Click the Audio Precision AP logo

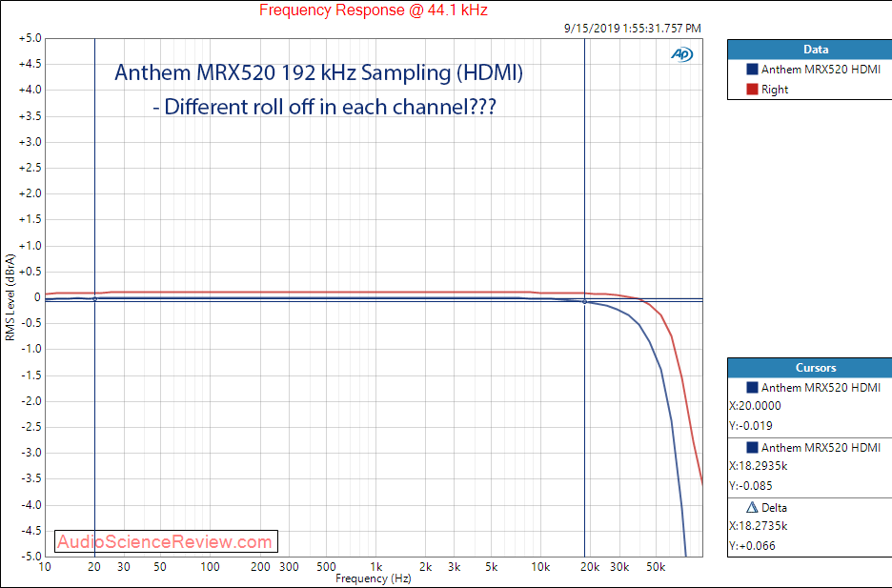(681, 54)
